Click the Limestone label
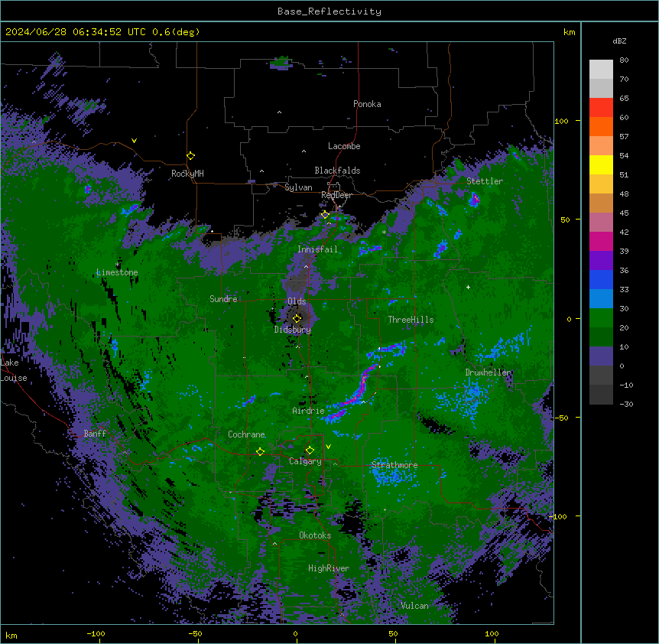This screenshot has width=659, height=644. pyautogui.click(x=117, y=272)
